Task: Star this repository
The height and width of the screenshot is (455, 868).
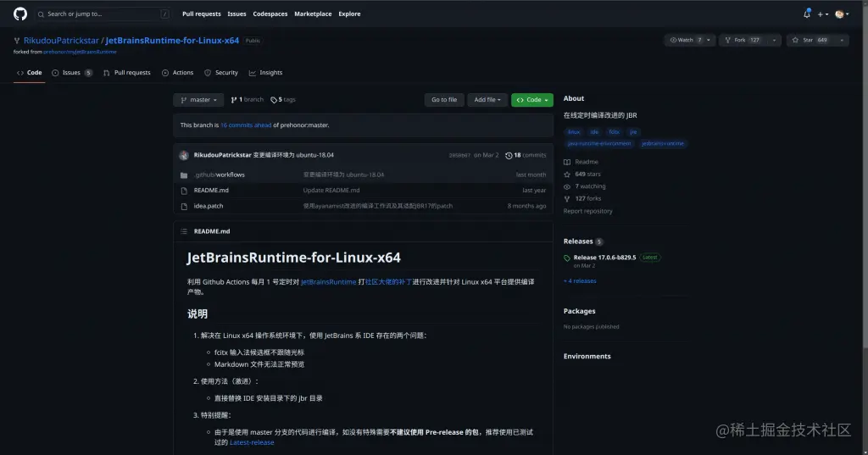Action: tap(810, 40)
